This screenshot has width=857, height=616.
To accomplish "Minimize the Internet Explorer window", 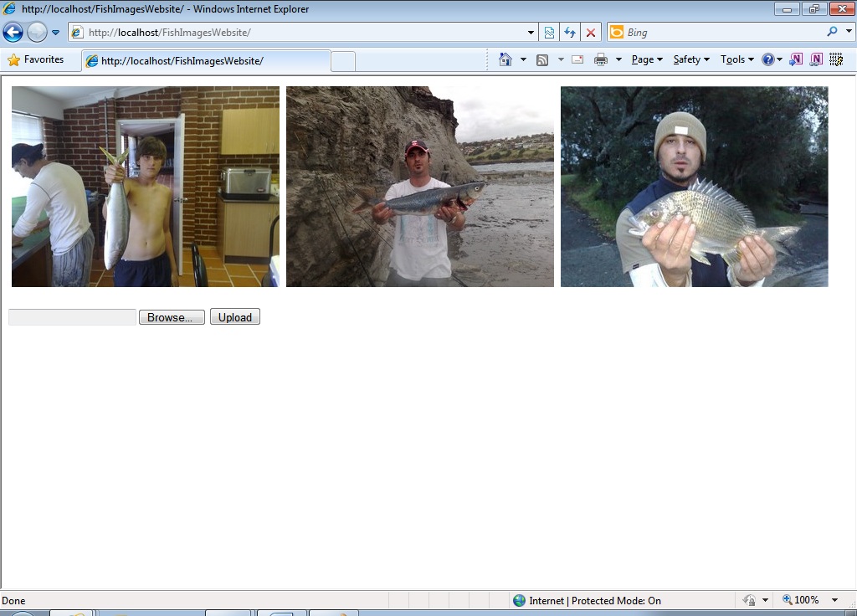I will [x=787, y=8].
